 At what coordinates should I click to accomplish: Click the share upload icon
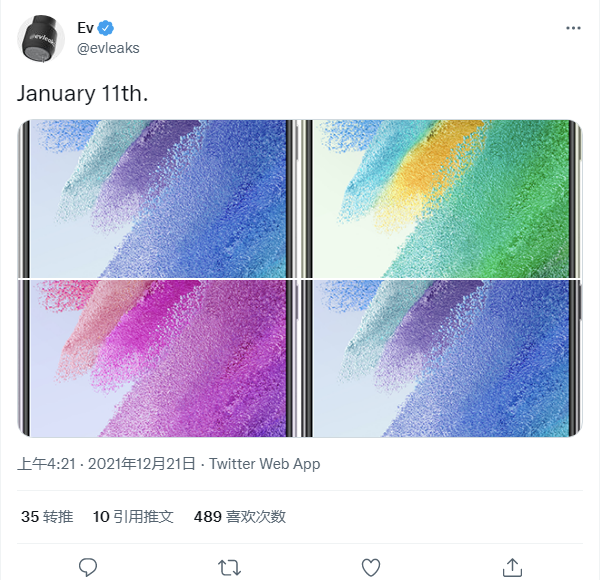tap(511, 567)
